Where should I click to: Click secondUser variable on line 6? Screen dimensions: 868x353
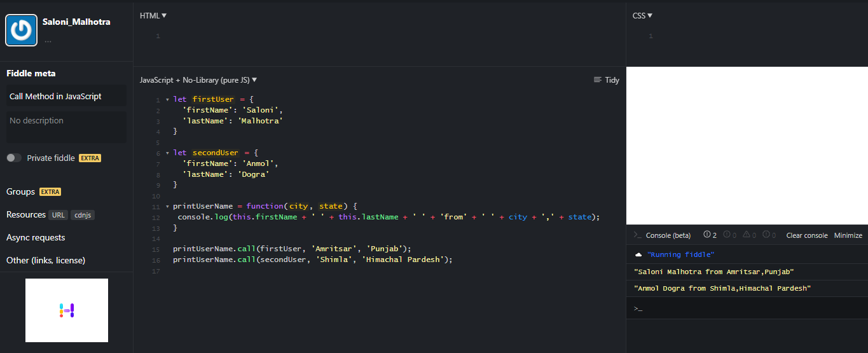[216, 153]
